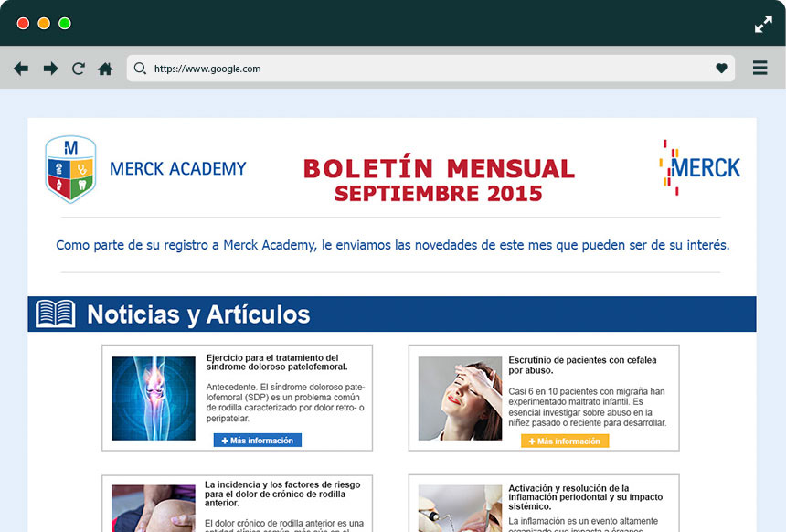The width and height of the screenshot is (786, 532).
Task: Open the knee pain photo thumbnail
Action: [x=154, y=508]
